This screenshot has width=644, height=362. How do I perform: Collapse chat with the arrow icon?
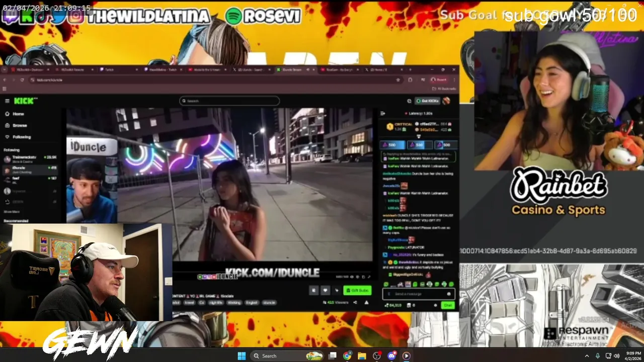click(383, 113)
